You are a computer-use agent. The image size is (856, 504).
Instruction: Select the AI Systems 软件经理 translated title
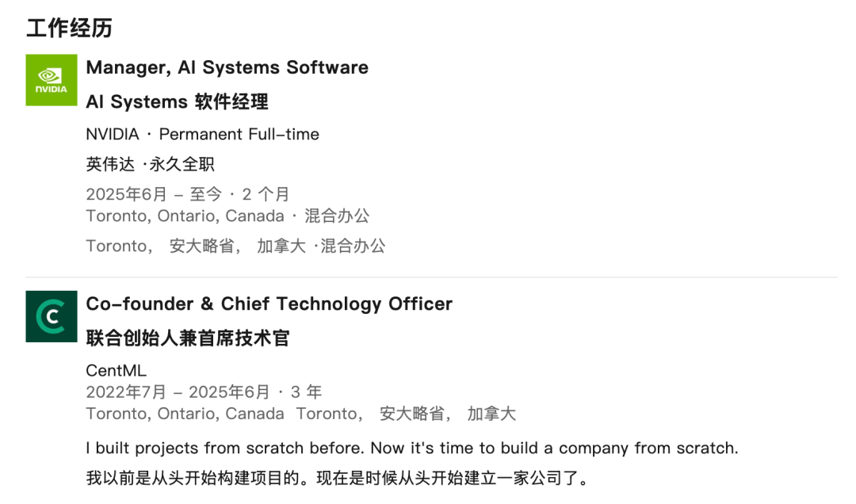click(177, 101)
